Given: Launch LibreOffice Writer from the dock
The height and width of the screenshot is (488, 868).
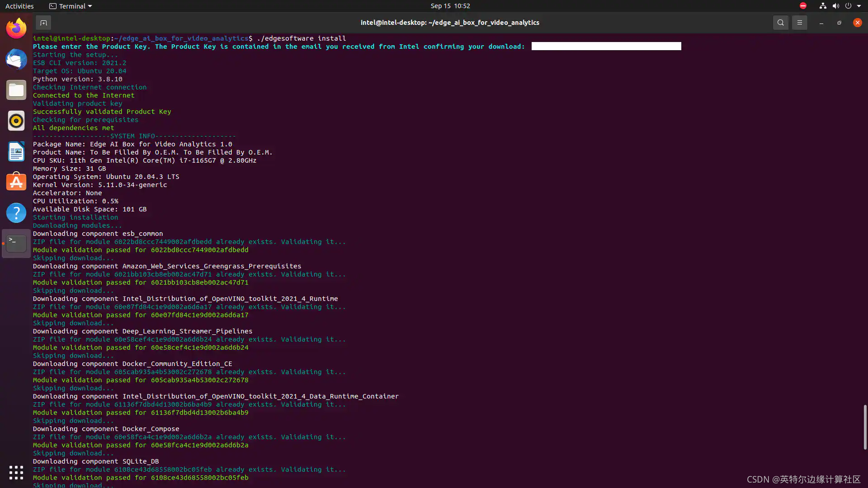Looking at the screenshot, I should [x=16, y=151].
